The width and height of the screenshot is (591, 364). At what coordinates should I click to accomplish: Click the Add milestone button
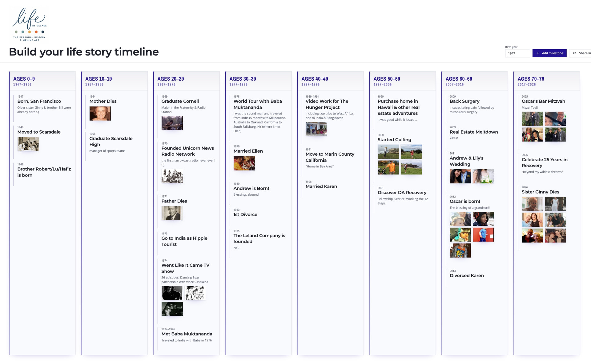[x=549, y=53]
